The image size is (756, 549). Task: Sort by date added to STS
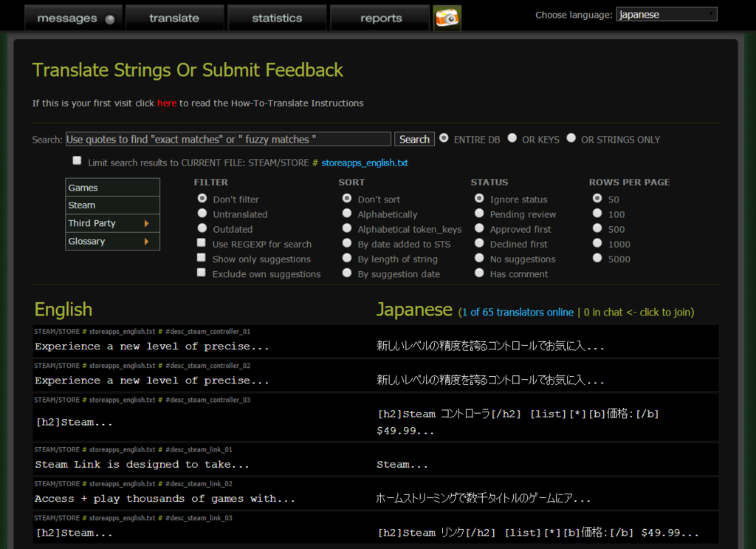click(x=347, y=243)
